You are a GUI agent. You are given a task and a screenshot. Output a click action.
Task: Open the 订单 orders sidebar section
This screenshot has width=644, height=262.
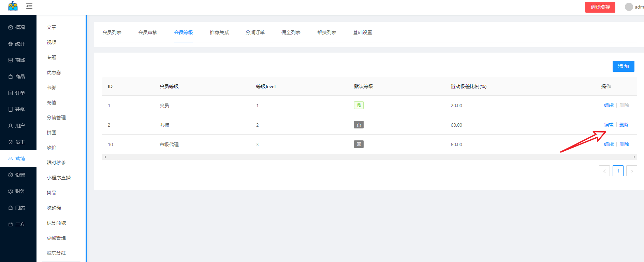click(17, 93)
